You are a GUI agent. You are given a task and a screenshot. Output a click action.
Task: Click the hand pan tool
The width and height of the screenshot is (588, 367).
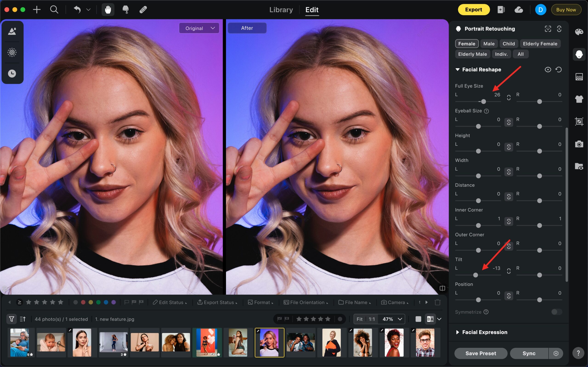point(108,10)
